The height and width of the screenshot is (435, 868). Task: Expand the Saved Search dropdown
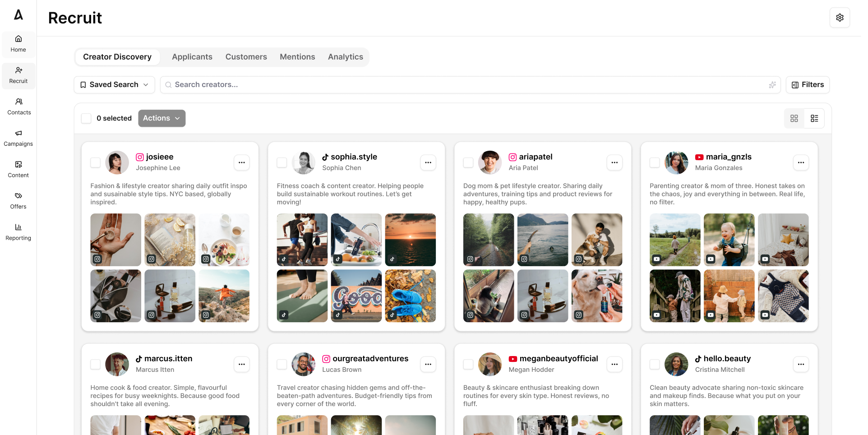(x=114, y=85)
